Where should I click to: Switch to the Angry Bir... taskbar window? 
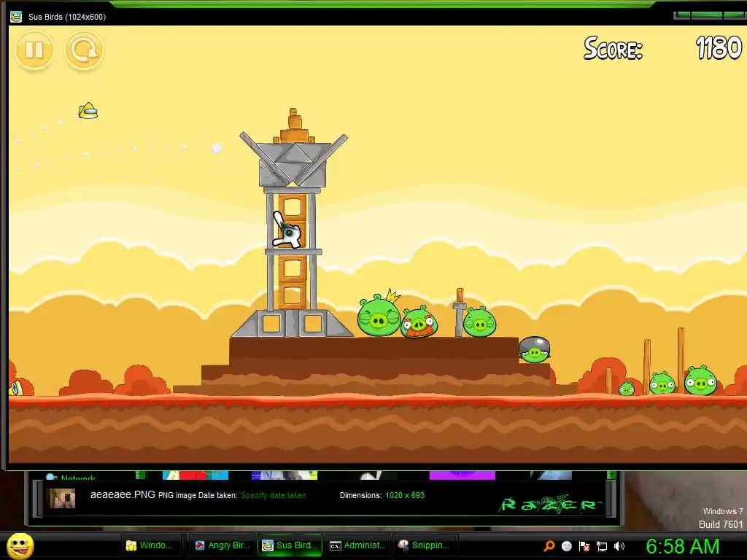[x=223, y=545]
